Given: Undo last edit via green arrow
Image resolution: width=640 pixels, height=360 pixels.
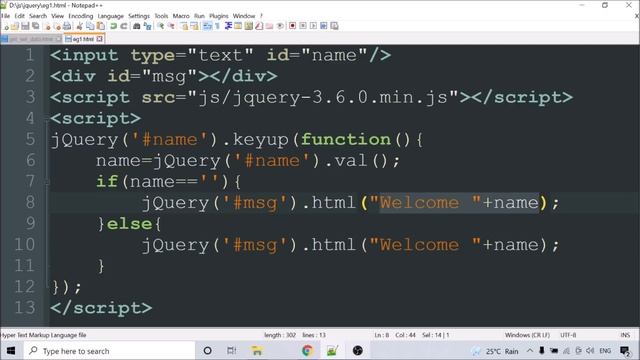Looking at the screenshot, I should click(113, 26).
